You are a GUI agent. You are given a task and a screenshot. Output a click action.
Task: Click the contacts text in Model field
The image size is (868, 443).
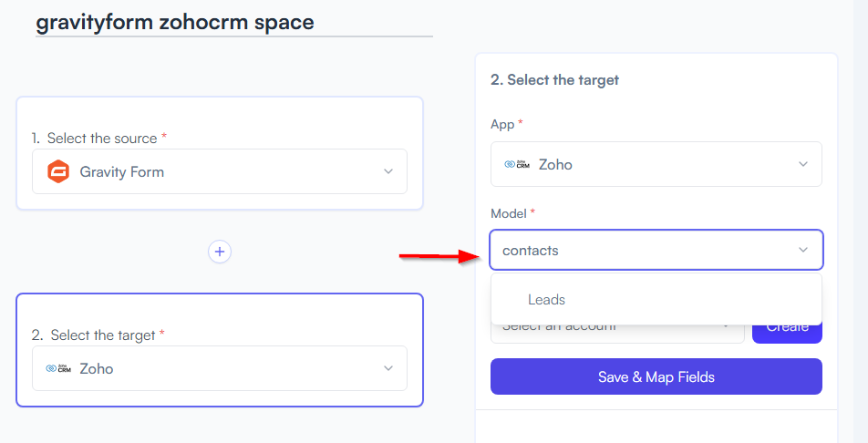tap(531, 251)
